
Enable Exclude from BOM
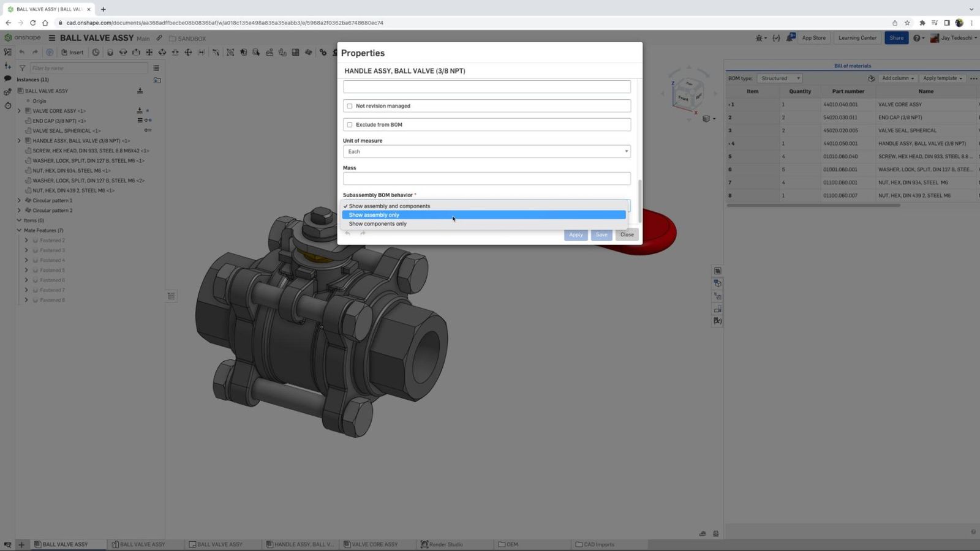[350, 124]
